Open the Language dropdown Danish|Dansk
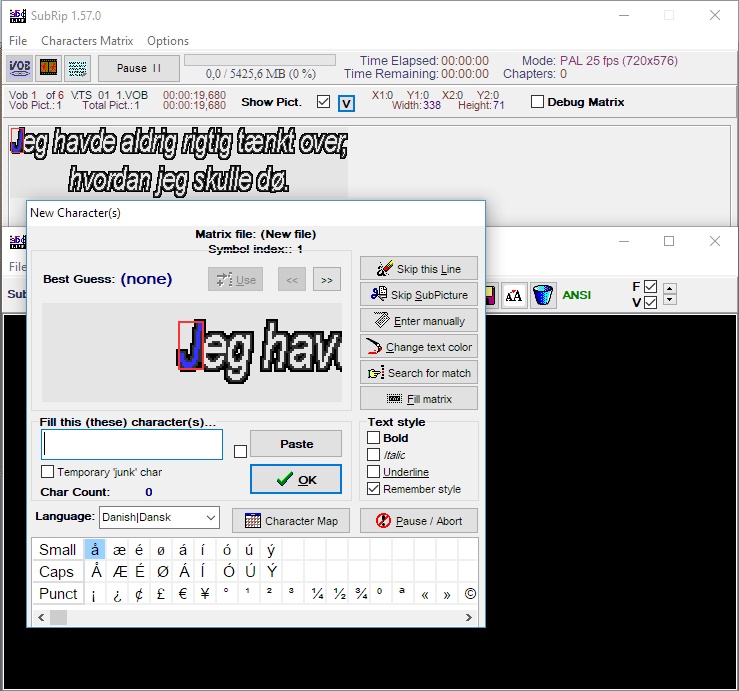This screenshot has width=739, height=691. pos(159,518)
